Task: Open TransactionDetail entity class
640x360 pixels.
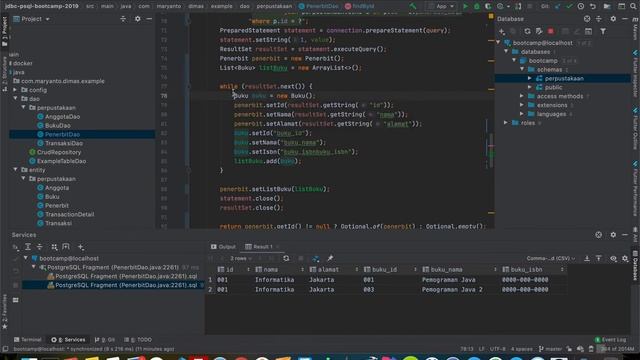Action: tap(69, 214)
